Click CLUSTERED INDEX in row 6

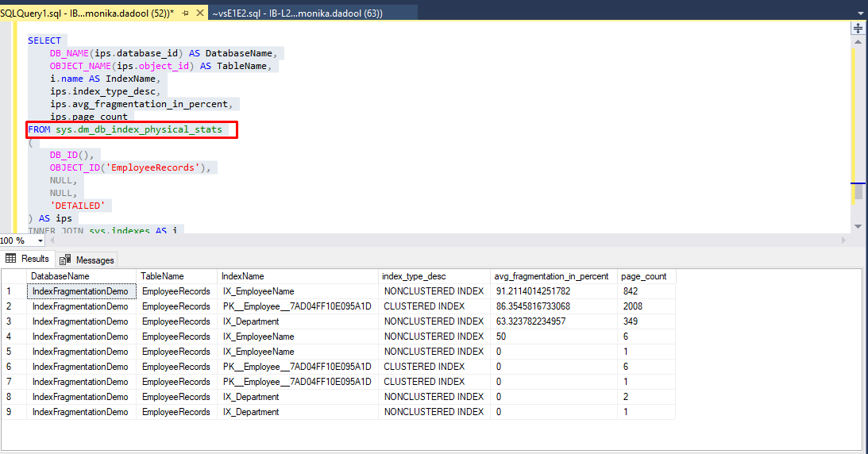pos(424,367)
